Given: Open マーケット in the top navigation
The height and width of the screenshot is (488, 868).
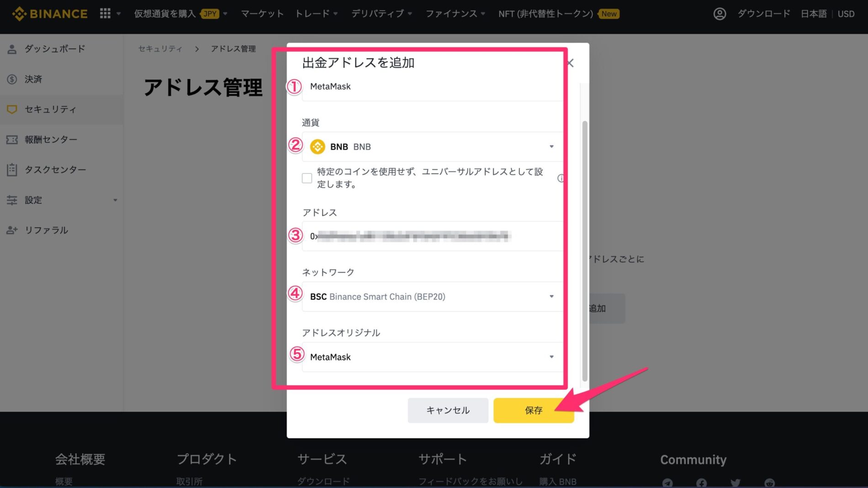Looking at the screenshot, I should click(262, 14).
